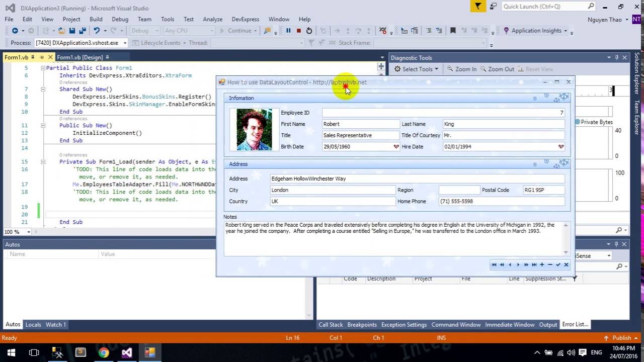Image resolution: width=644 pixels, height=362 pixels.
Task: Close the Form1.vb editor tab
Action: (50, 57)
